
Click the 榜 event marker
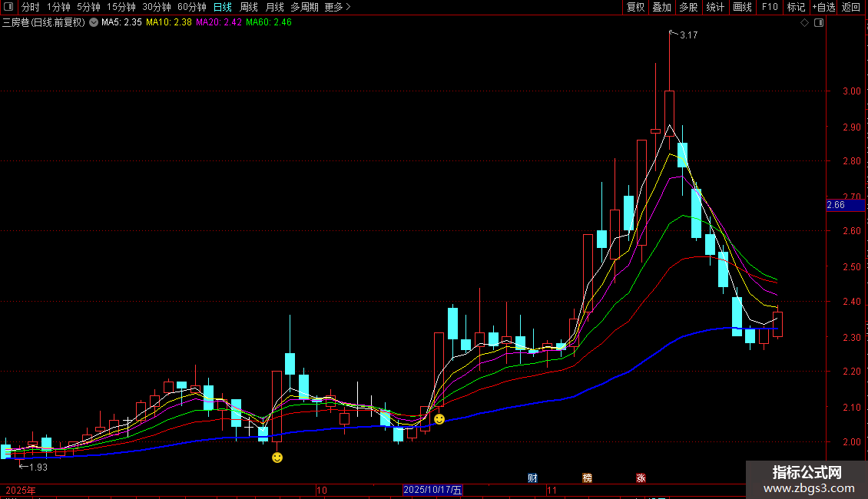[x=587, y=478]
